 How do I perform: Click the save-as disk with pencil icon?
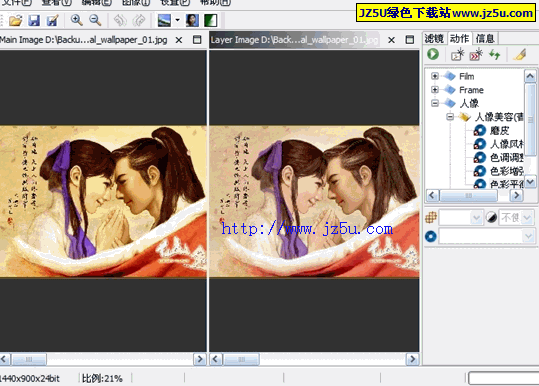click(53, 21)
